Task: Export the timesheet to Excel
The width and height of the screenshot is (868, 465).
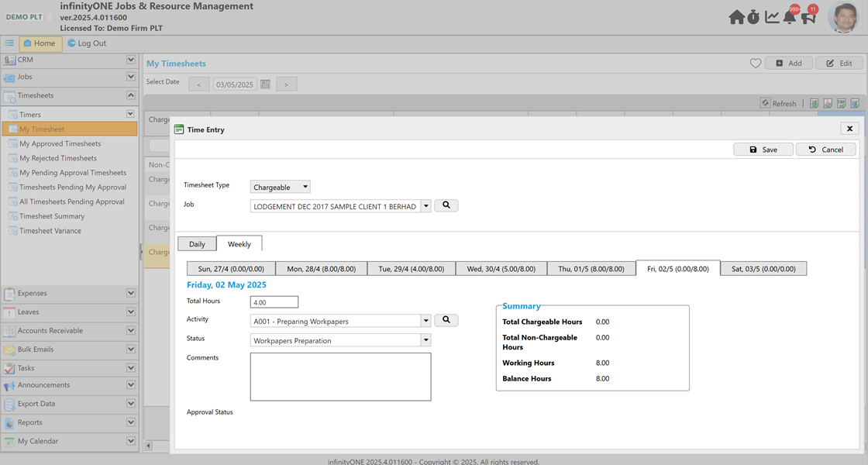Action: pos(815,103)
